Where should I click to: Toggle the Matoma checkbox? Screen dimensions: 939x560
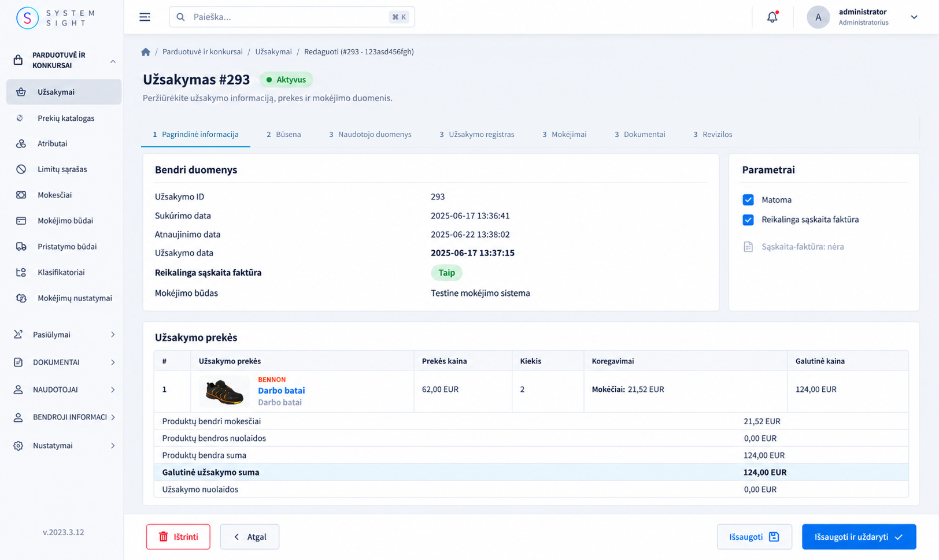coord(748,200)
